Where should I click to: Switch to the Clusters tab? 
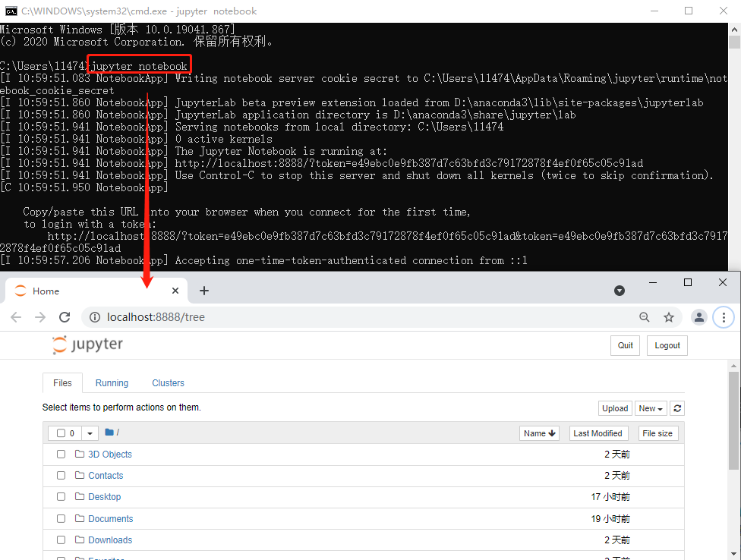[x=169, y=383]
